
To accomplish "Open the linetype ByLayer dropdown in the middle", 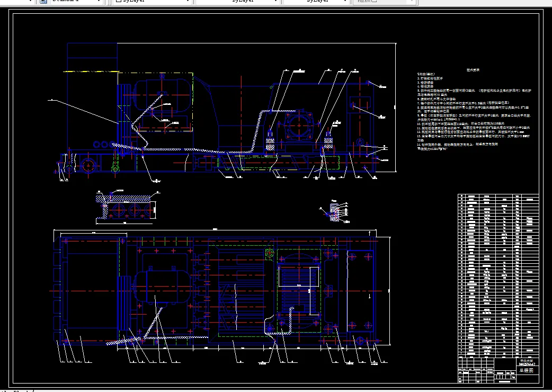I will pos(238,2).
